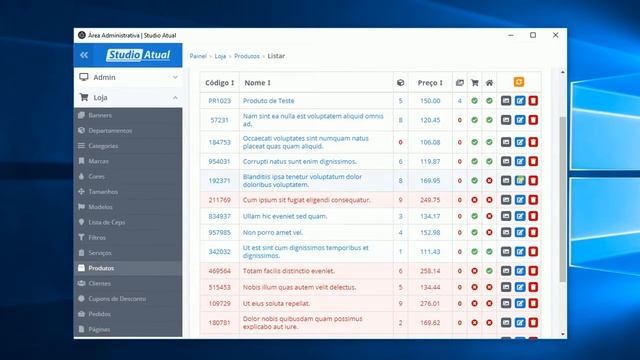This screenshot has width=640, height=360.
Task: Toggle home status for product 342032
Action: click(489, 251)
